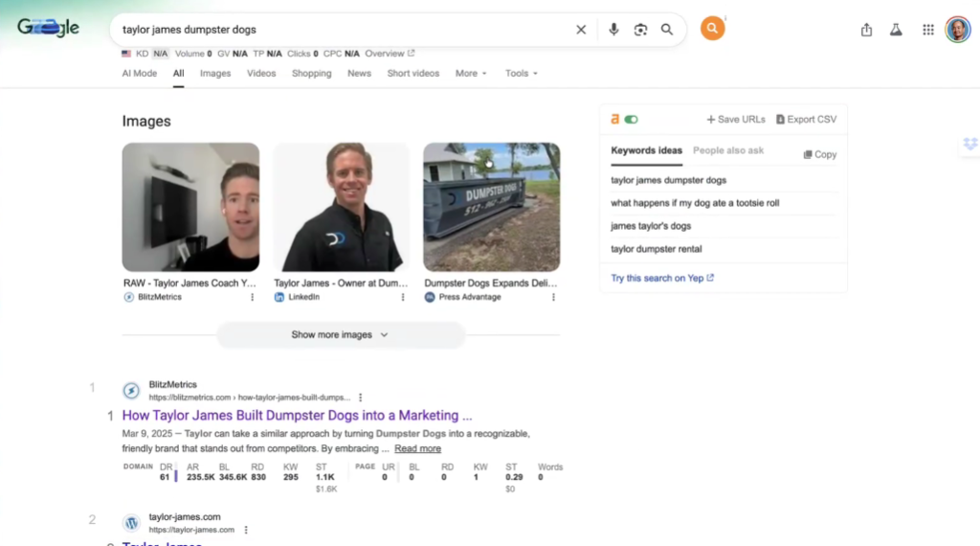This screenshot has height=546, width=980.
Task: Click the Dumpster Dogs dumpster image thumbnail
Action: pos(491,207)
